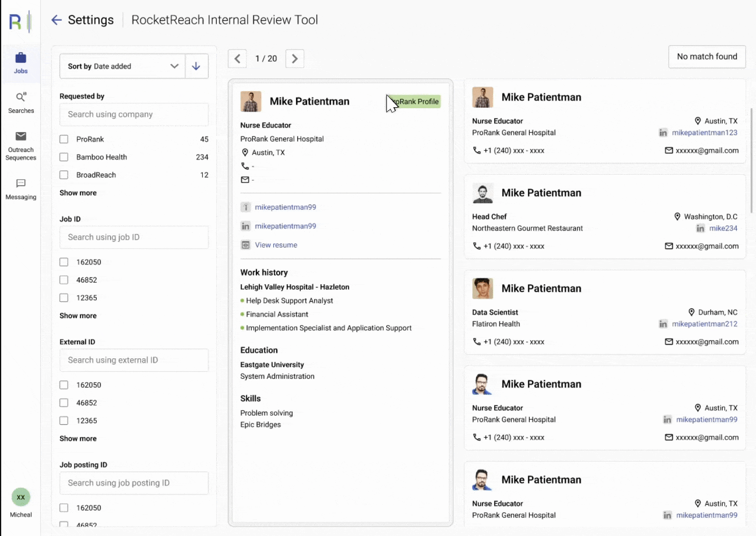
Task: Check the ProRank company checkbox
Action: coord(64,139)
